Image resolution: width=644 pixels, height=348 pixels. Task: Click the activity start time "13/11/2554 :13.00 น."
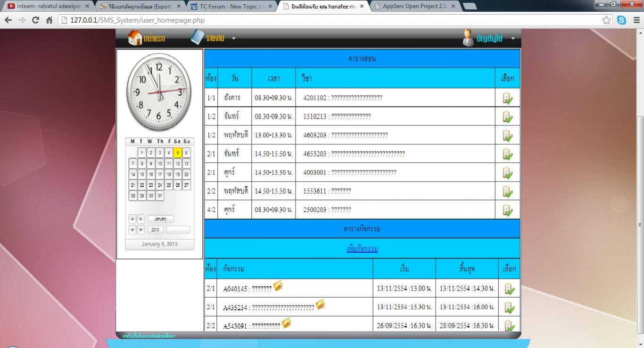click(405, 288)
